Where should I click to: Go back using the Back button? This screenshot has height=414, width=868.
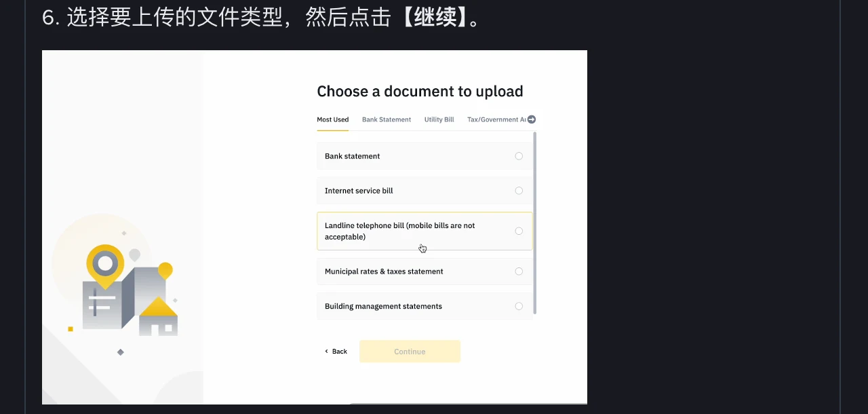(336, 352)
